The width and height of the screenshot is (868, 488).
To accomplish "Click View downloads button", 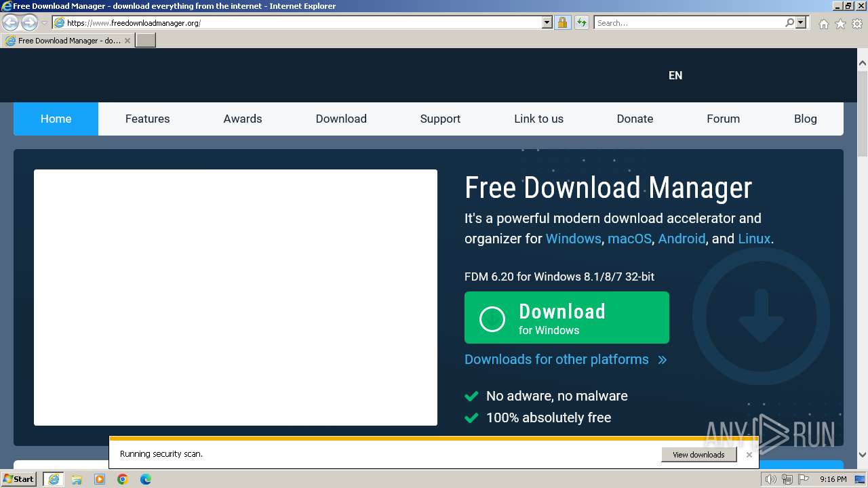I will click(698, 455).
